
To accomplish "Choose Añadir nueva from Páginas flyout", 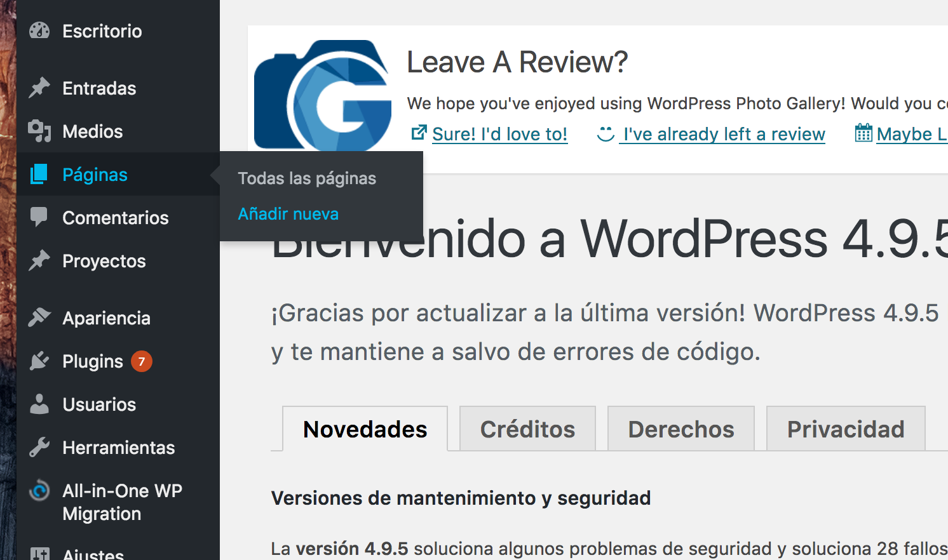I will (x=288, y=214).
